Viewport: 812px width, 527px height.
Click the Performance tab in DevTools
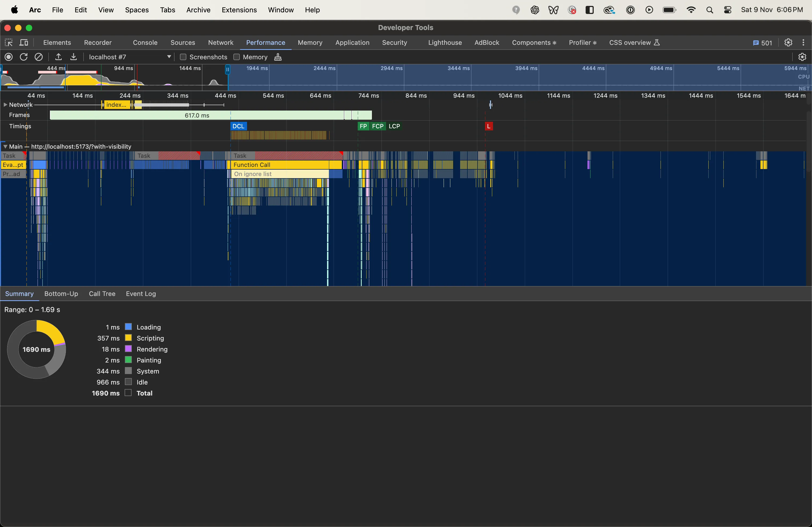(266, 42)
